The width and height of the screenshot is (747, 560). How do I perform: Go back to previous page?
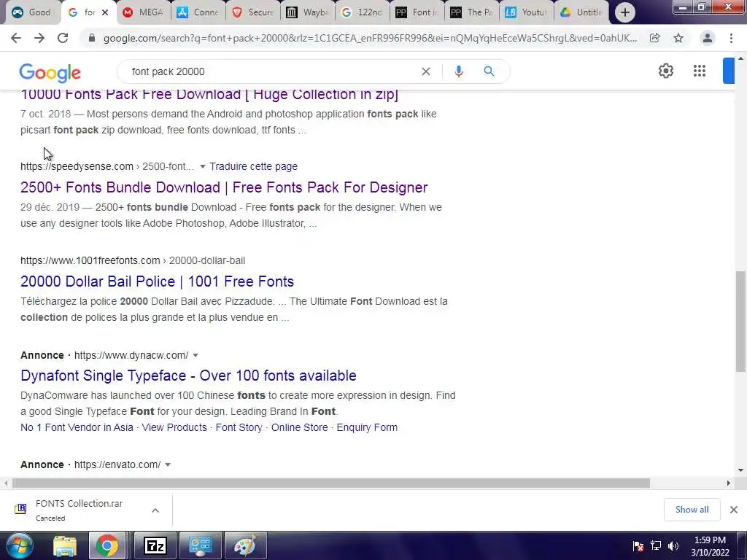[16, 38]
